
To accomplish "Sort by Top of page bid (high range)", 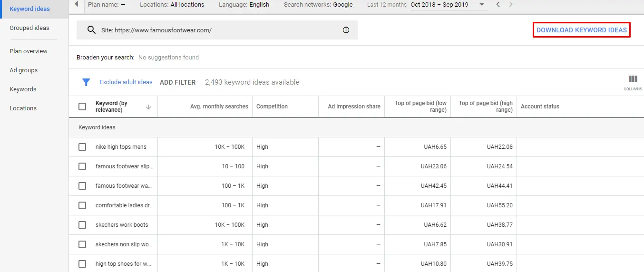I will pos(486,107).
